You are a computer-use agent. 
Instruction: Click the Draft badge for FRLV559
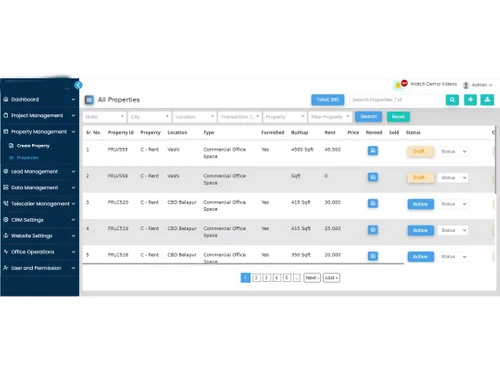[x=420, y=151]
